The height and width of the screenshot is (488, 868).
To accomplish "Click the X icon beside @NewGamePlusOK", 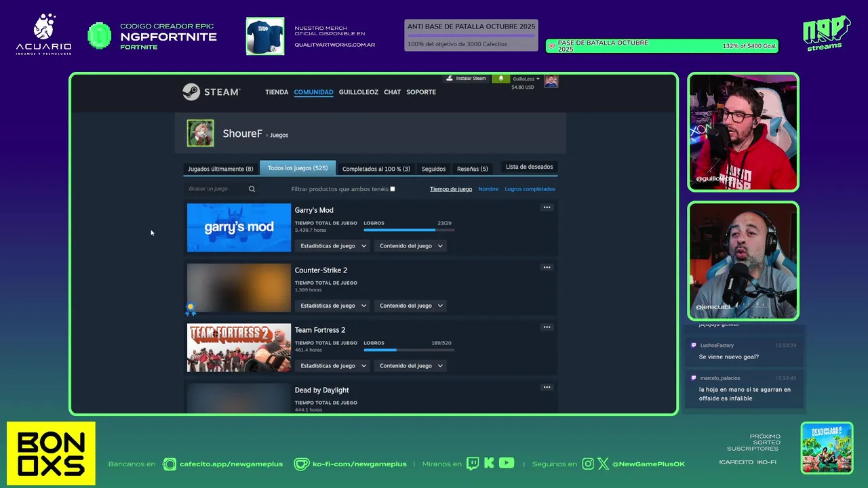I will click(x=603, y=464).
